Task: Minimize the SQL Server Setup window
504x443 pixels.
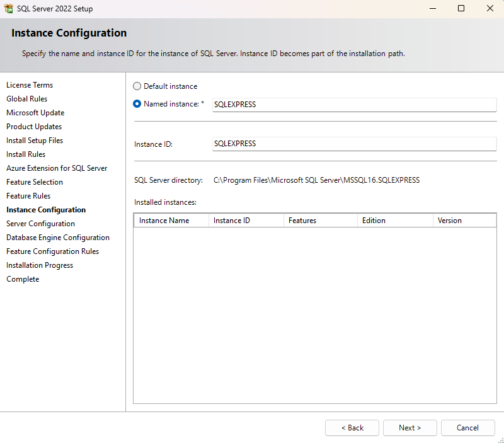Action: pos(432,9)
